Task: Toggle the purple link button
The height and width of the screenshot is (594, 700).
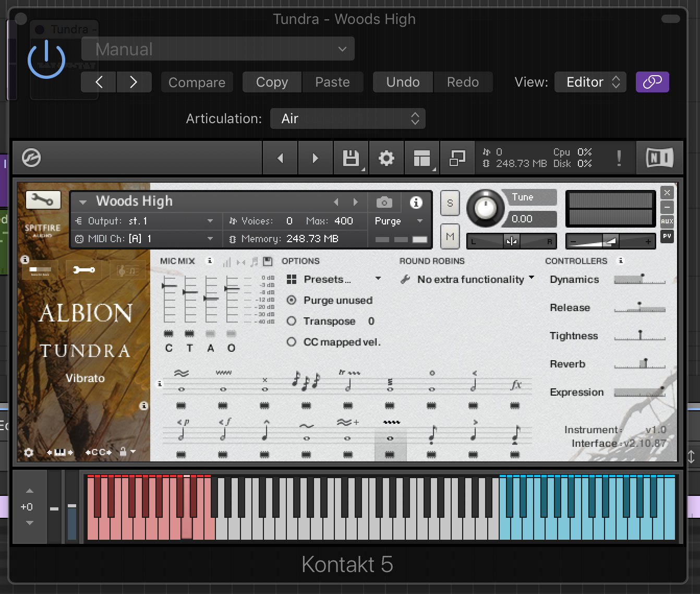Action: [652, 82]
